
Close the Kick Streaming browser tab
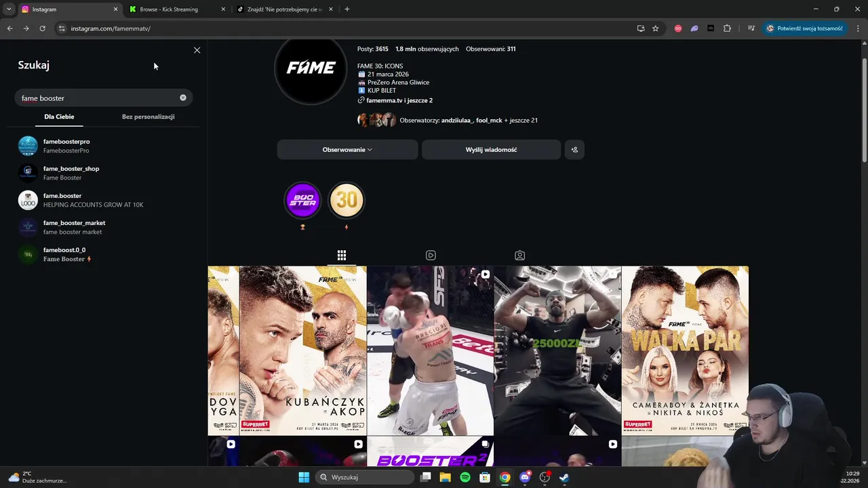[223, 9]
